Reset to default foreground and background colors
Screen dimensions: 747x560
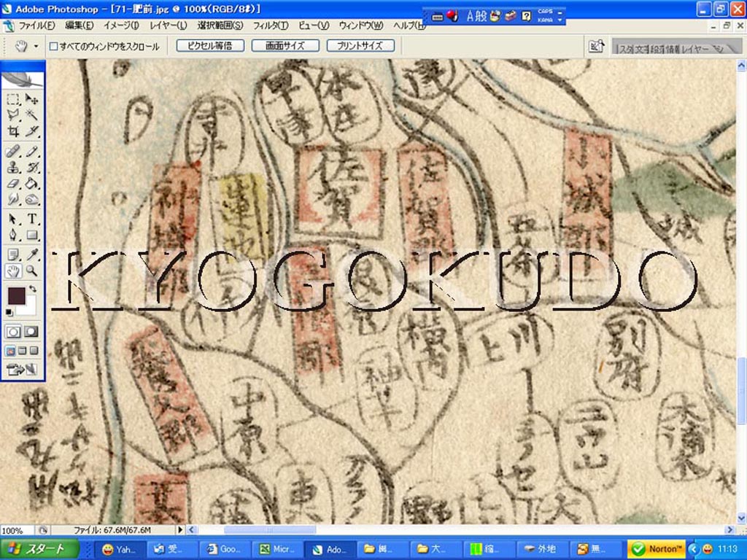tap(9, 312)
